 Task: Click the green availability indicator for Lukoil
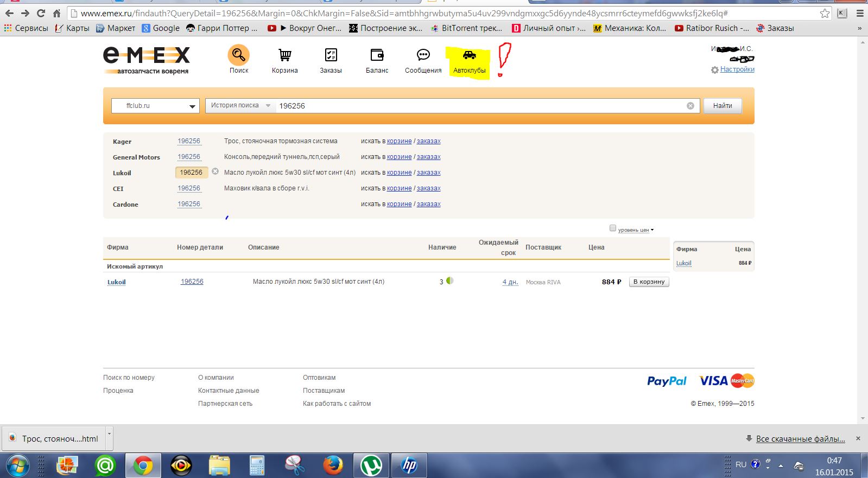click(449, 281)
